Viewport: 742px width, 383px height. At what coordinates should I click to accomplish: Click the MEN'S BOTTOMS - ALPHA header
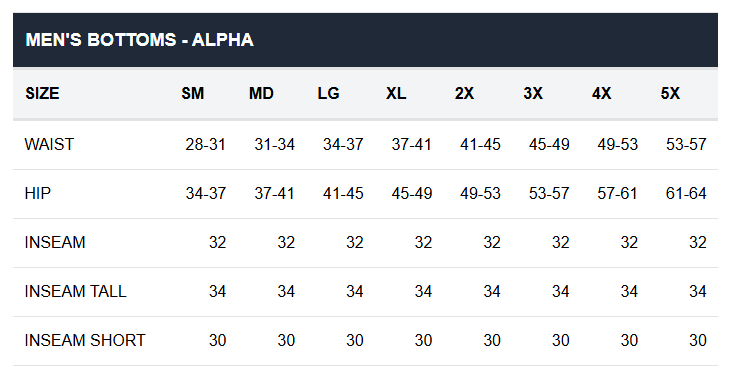pyautogui.click(x=140, y=40)
